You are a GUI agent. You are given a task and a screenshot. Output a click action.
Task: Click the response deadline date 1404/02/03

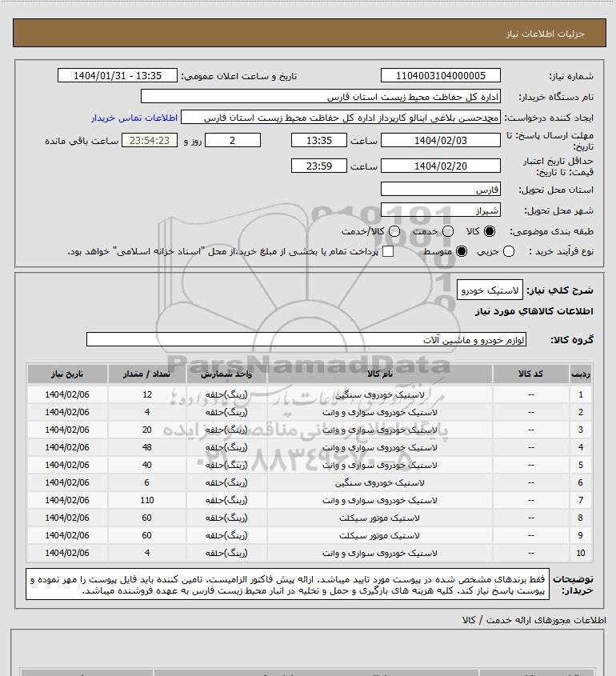[x=441, y=140]
